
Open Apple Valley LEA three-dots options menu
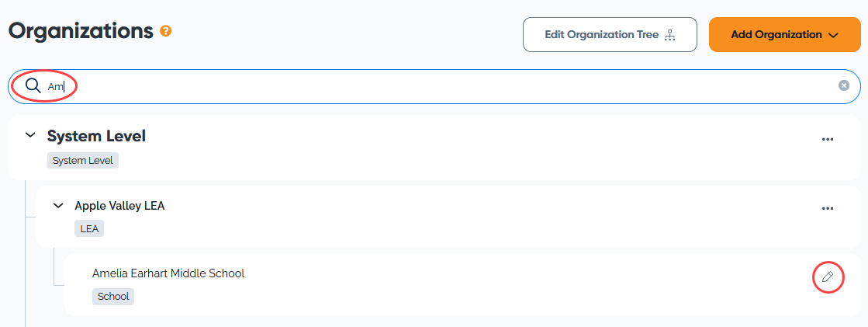[828, 208]
